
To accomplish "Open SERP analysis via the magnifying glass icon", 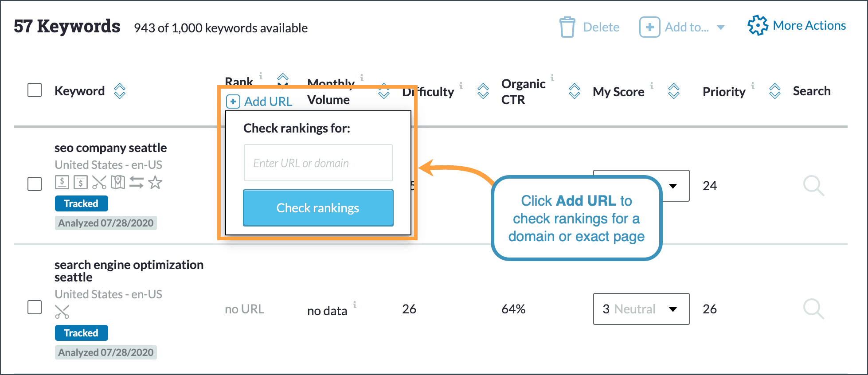I will [x=813, y=186].
